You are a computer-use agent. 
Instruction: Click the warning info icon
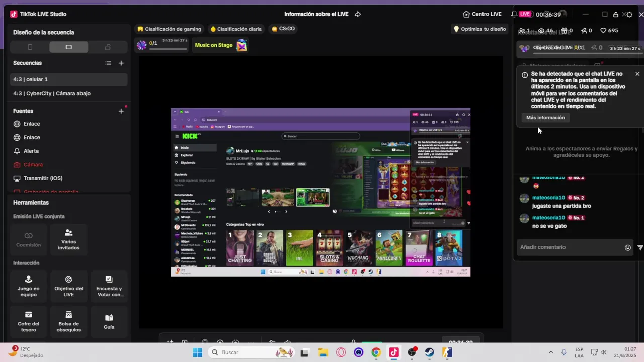point(525,75)
